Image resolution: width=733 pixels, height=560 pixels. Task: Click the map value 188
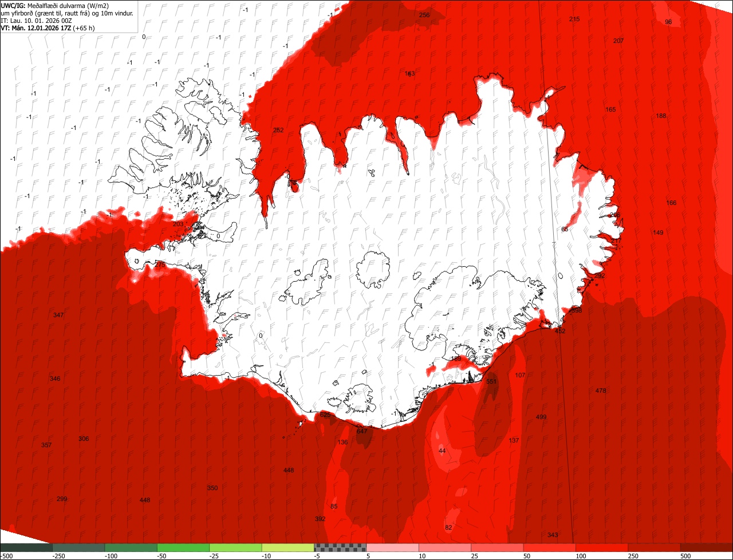click(x=661, y=116)
